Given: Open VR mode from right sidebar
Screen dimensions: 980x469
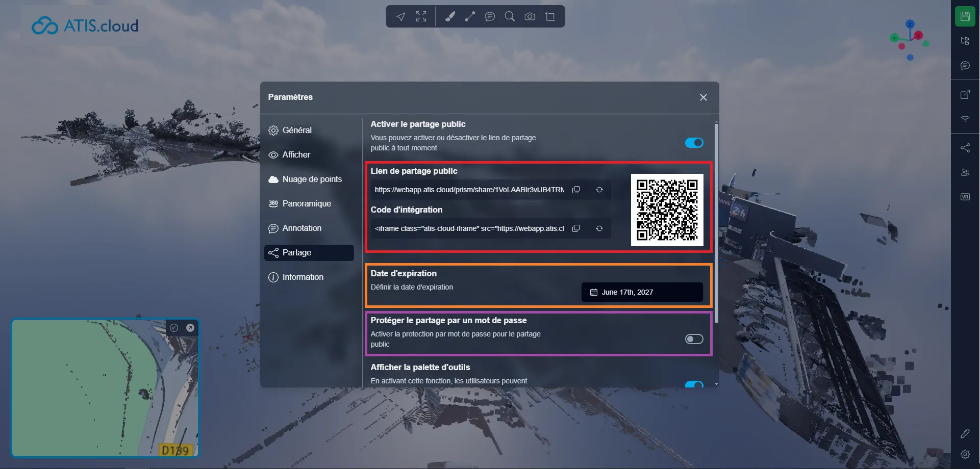Looking at the screenshot, I should pos(965,197).
